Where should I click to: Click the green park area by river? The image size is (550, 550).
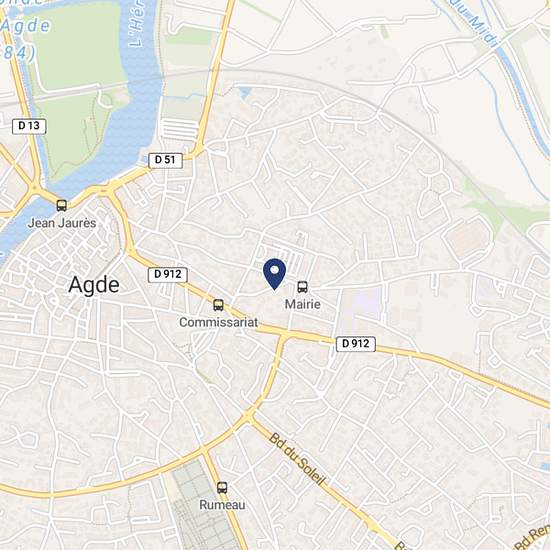79,49
